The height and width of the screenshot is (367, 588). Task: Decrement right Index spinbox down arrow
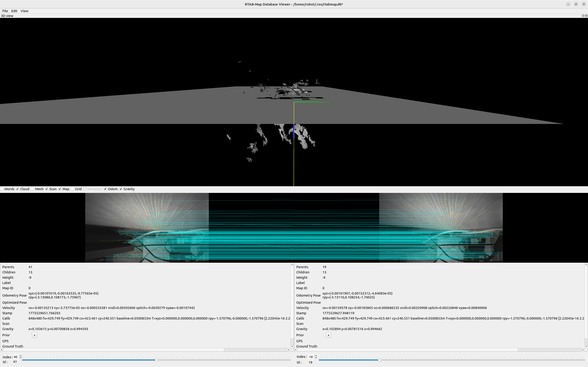316,358
